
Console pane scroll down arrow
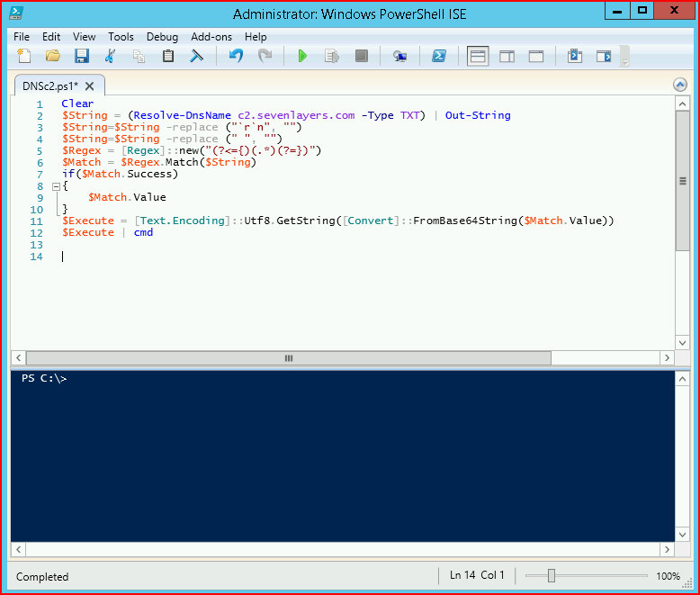[682, 535]
